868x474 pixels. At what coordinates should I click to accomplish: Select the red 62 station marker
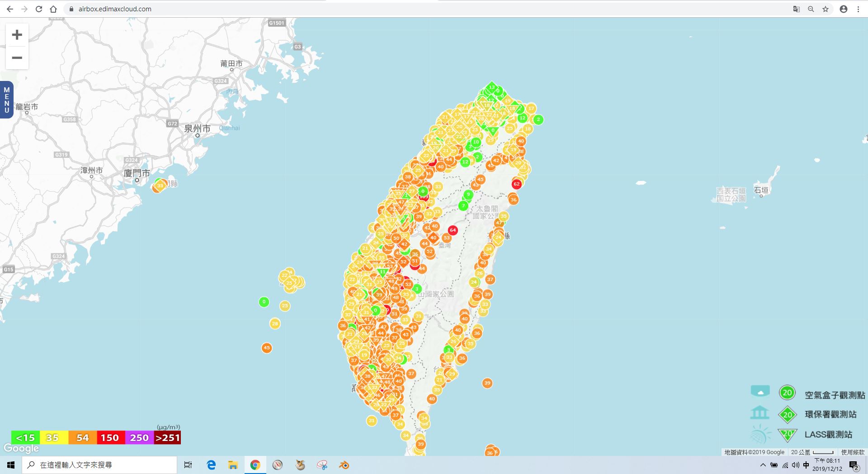[517, 184]
